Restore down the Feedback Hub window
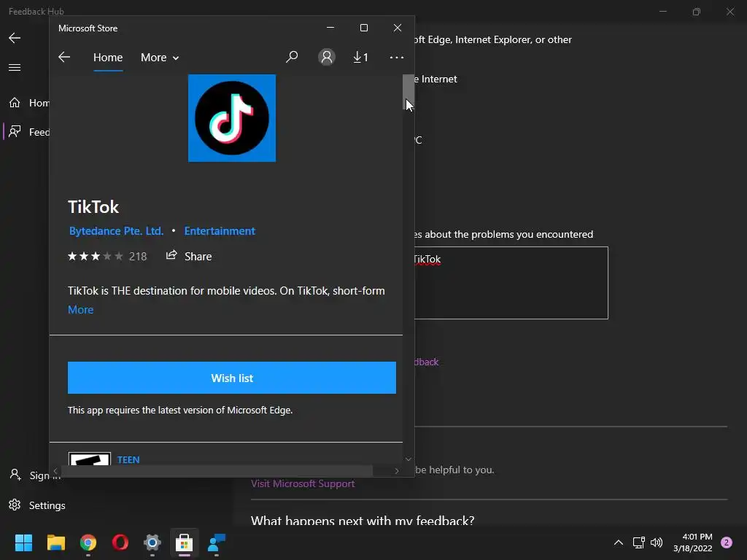 697,12
